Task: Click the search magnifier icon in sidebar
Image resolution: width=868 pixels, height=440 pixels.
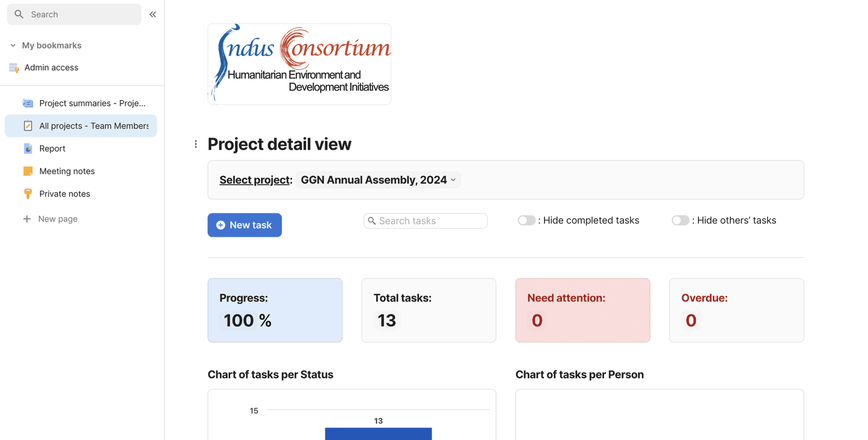Action: point(19,14)
